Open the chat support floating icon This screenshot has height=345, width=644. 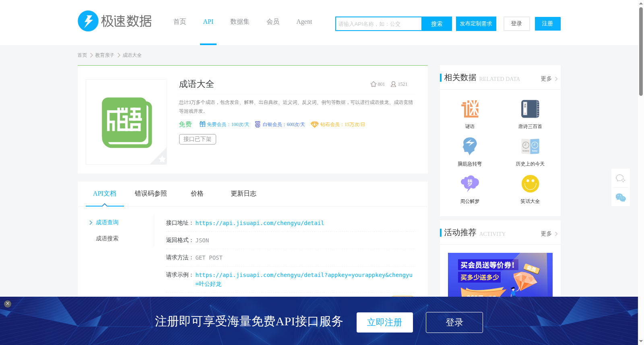[x=621, y=178]
